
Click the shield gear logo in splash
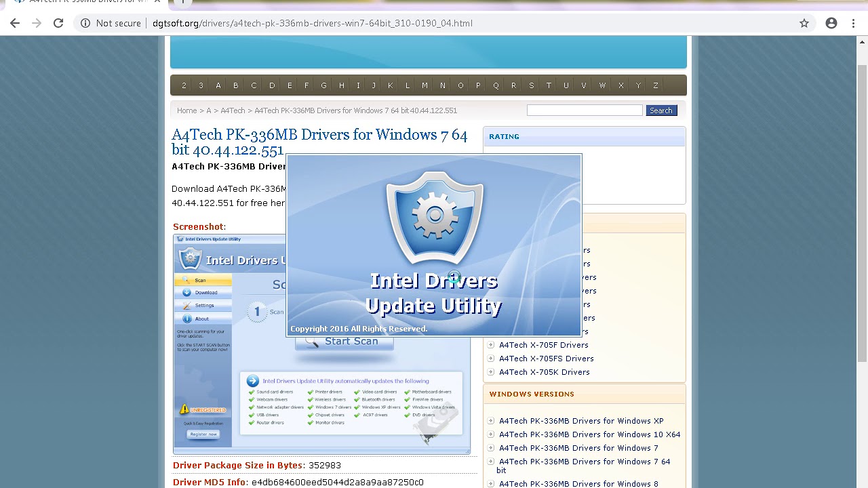click(x=434, y=217)
